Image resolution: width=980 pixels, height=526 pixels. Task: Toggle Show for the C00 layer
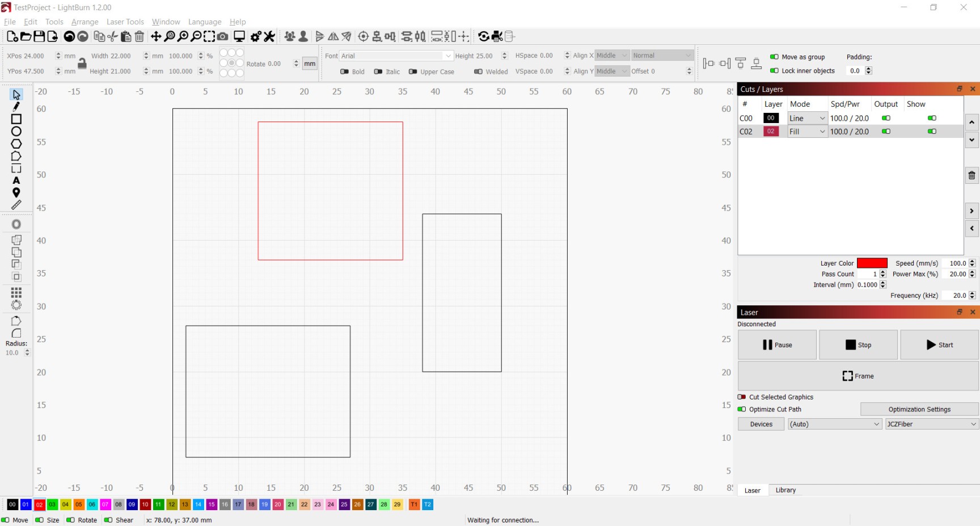coord(932,118)
